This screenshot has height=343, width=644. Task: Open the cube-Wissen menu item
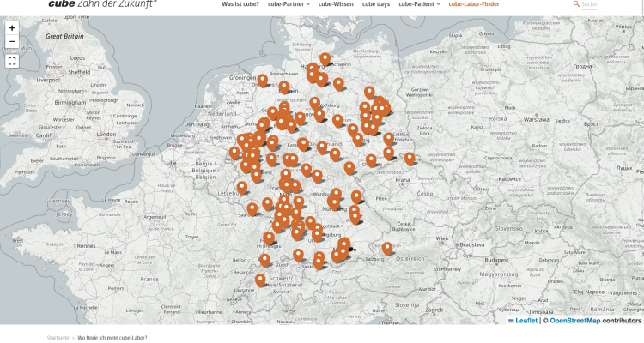[x=336, y=4]
